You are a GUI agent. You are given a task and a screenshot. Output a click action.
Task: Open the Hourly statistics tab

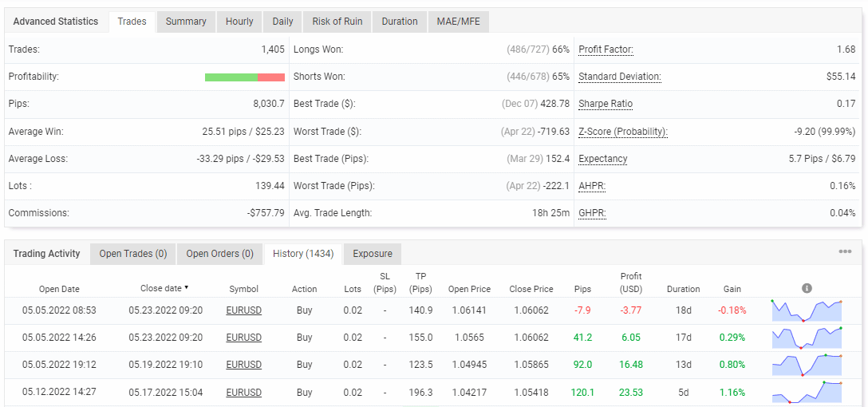pos(239,22)
